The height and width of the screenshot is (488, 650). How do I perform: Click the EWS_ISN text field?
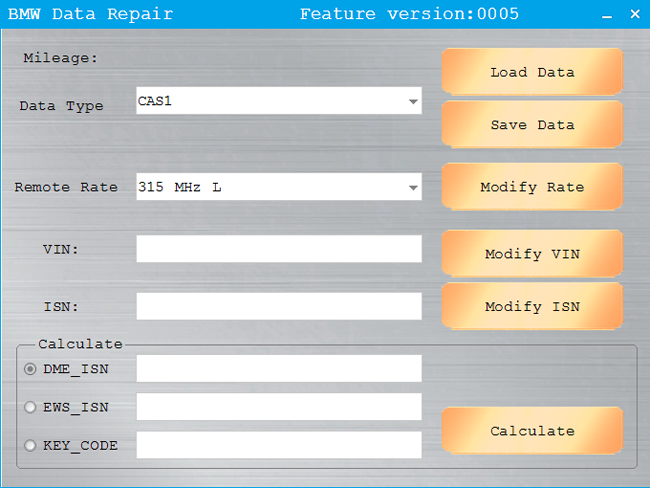pos(279,407)
